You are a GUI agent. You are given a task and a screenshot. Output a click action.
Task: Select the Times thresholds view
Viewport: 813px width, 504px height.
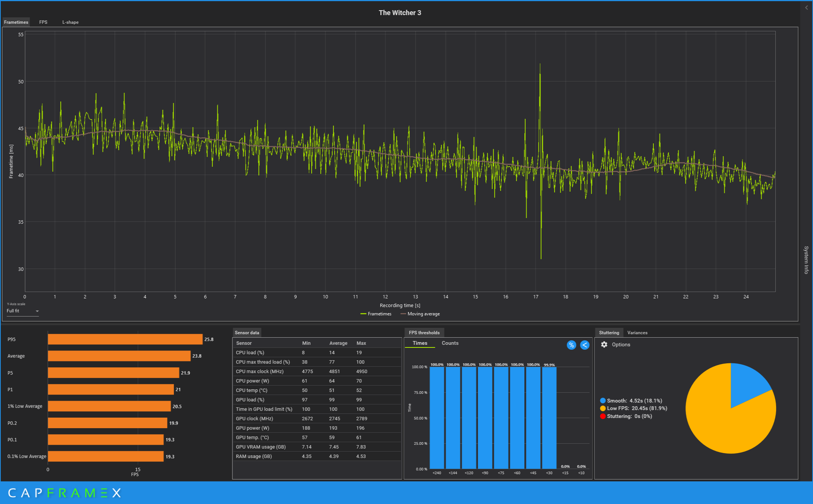pos(420,343)
